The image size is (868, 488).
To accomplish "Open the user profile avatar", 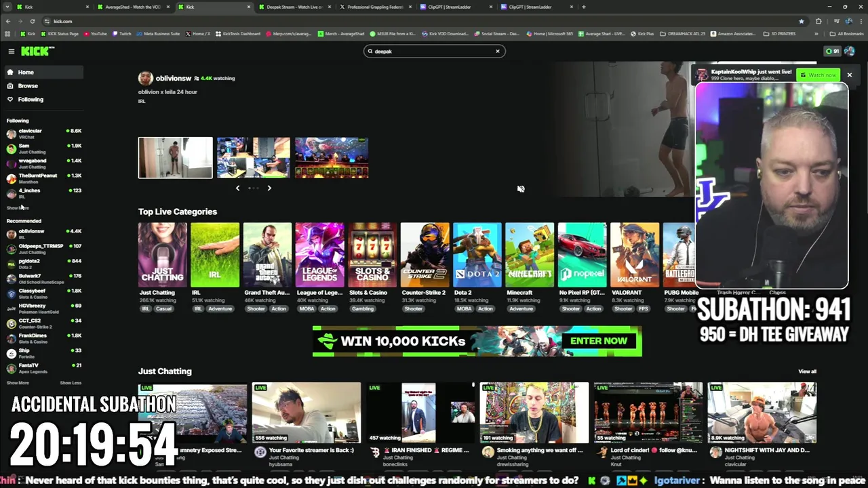I will pos(850,51).
